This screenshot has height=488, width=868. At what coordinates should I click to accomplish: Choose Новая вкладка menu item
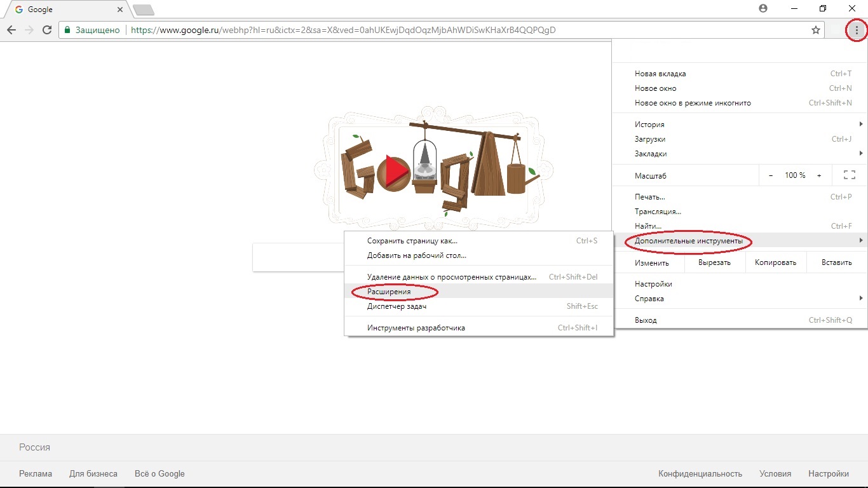[740, 74]
